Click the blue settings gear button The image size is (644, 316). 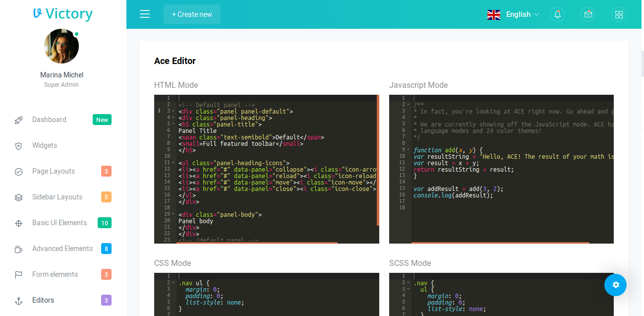point(615,285)
